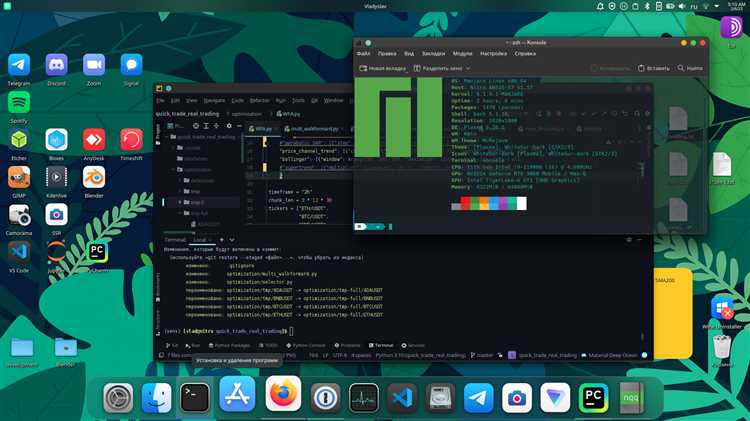This screenshot has width=750, height=421.
Task: Open the Закладки menu in Konsole
Action: click(x=433, y=54)
